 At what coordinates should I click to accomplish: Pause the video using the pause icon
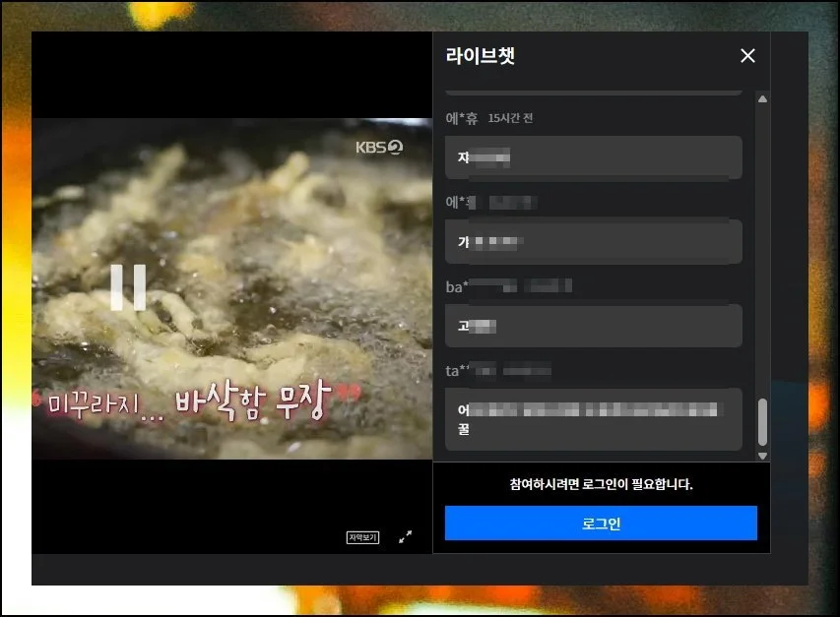pos(128,287)
